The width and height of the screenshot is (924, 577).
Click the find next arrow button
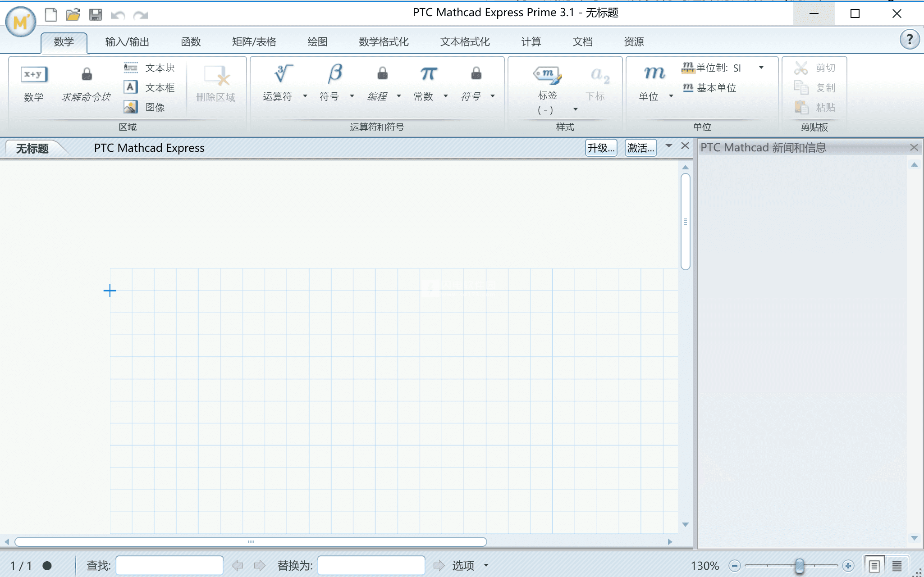pyautogui.click(x=260, y=565)
